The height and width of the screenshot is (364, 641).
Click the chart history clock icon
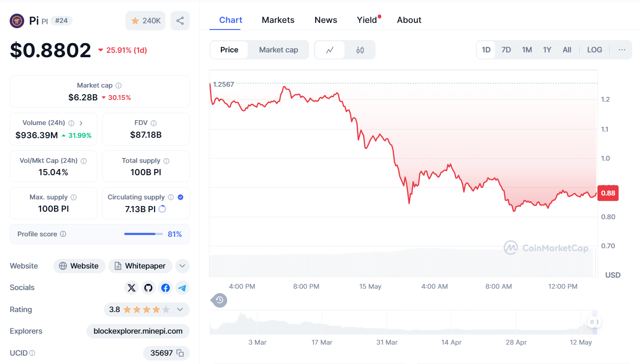click(x=220, y=301)
